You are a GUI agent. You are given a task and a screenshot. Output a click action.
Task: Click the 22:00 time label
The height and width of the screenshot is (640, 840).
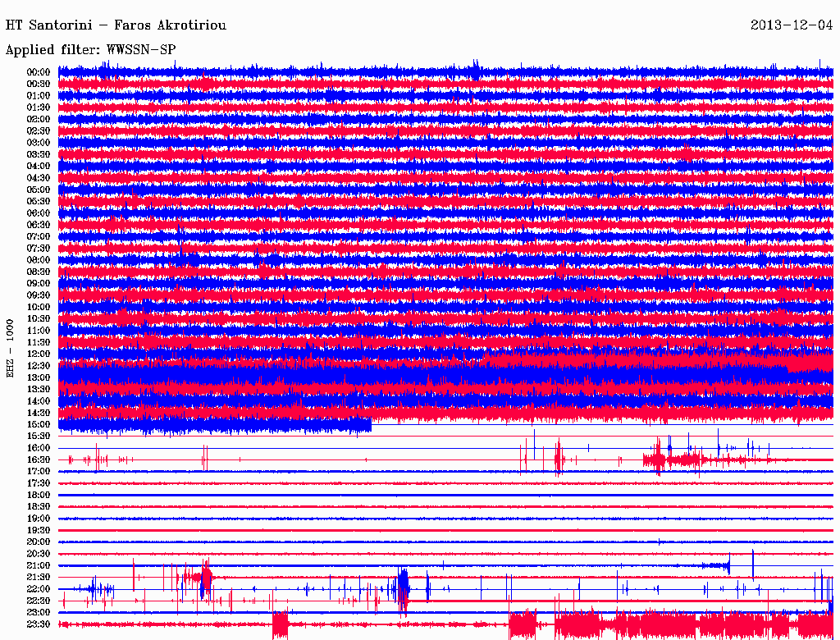39,588
